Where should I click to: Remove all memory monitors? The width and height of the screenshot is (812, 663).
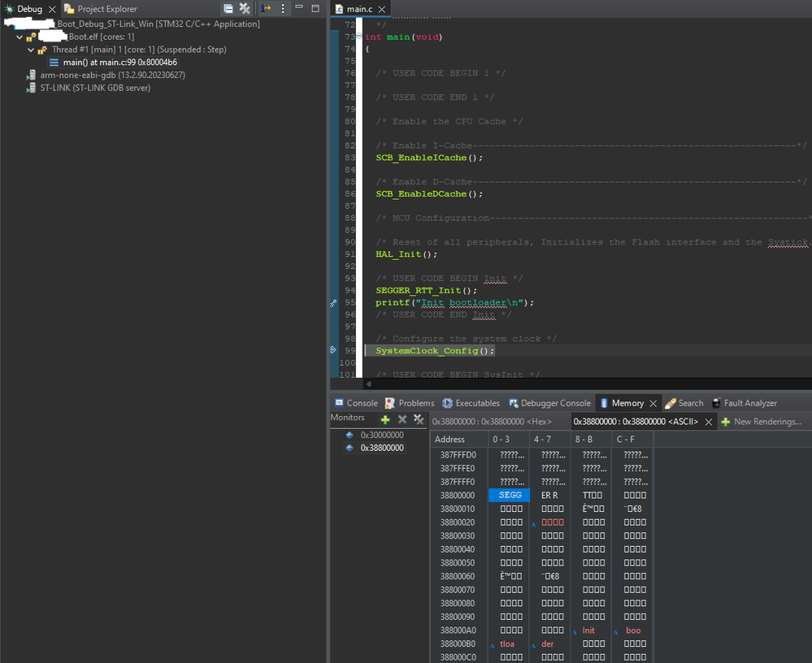point(419,419)
